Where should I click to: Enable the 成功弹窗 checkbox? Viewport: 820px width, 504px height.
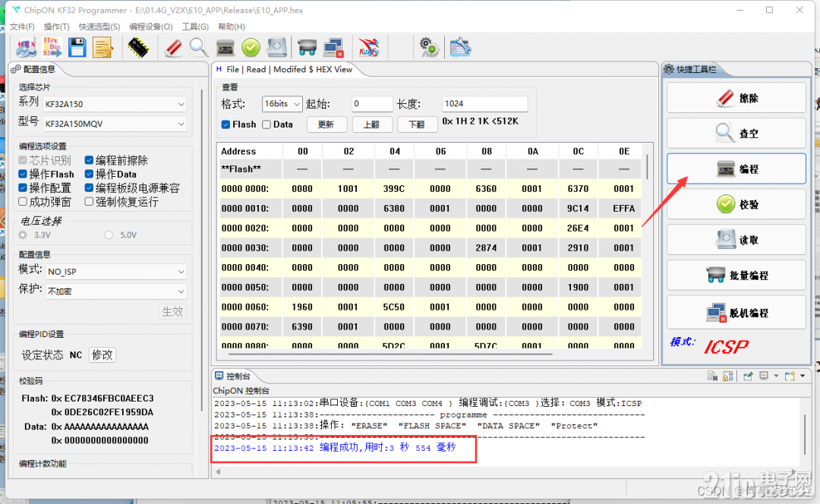click(x=23, y=202)
